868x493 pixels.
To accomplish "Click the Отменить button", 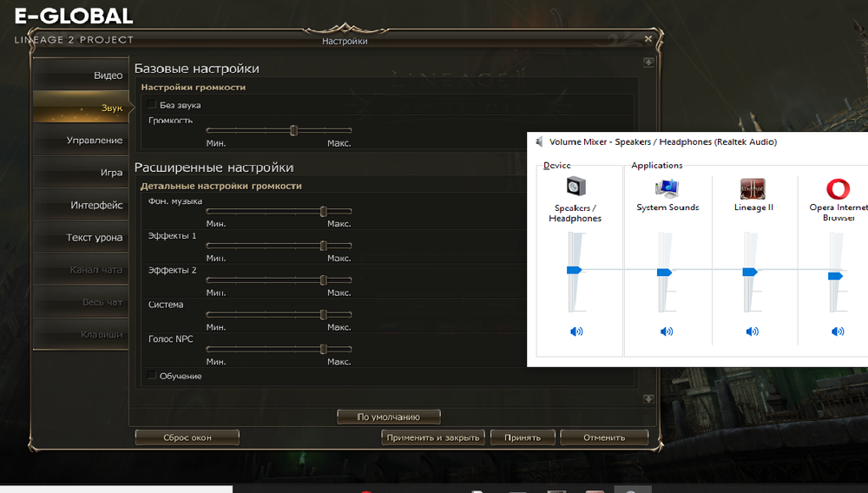I will coord(604,437).
